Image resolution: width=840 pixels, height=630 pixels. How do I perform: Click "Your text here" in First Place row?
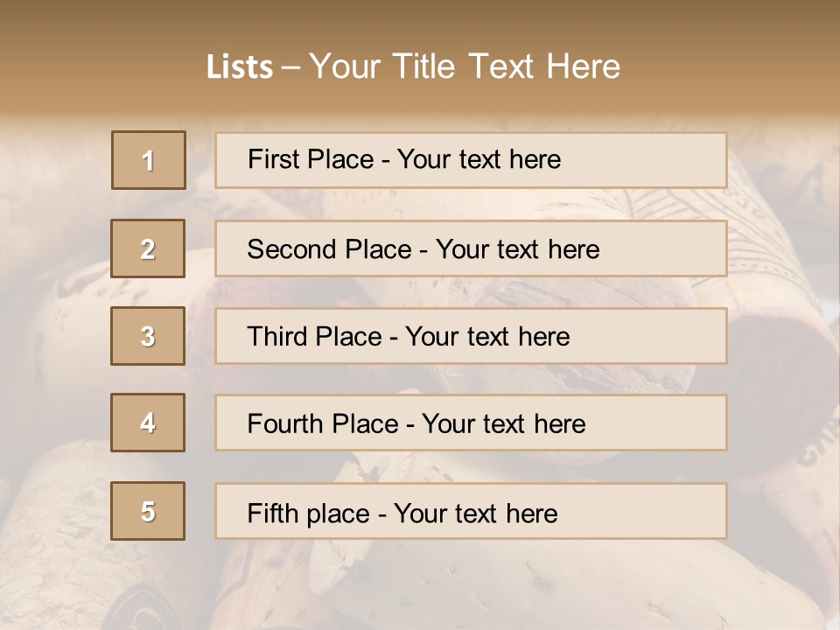coord(479,159)
